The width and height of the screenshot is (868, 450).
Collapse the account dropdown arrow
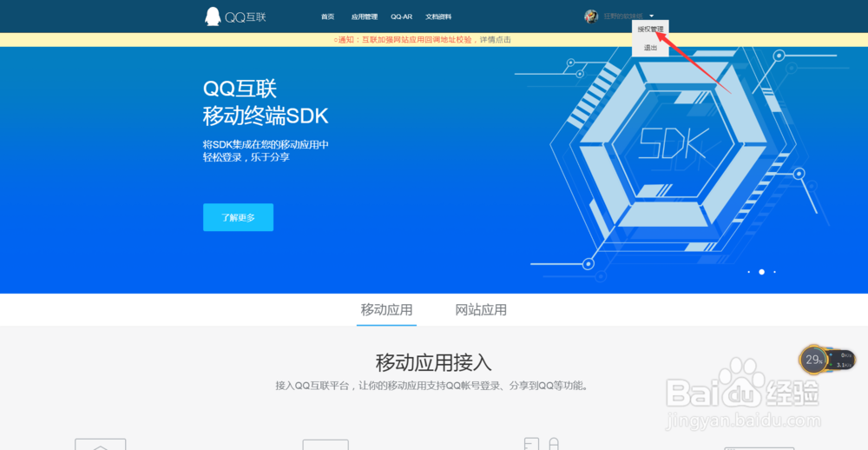click(652, 16)
